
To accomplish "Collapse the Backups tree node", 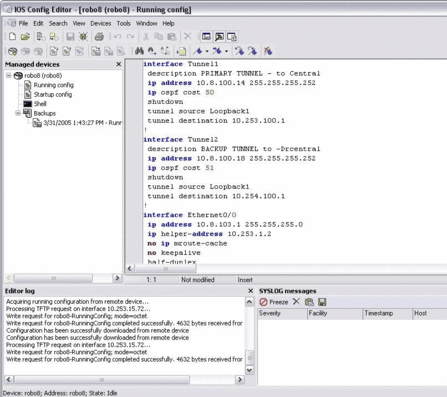I will coord(18,113).
